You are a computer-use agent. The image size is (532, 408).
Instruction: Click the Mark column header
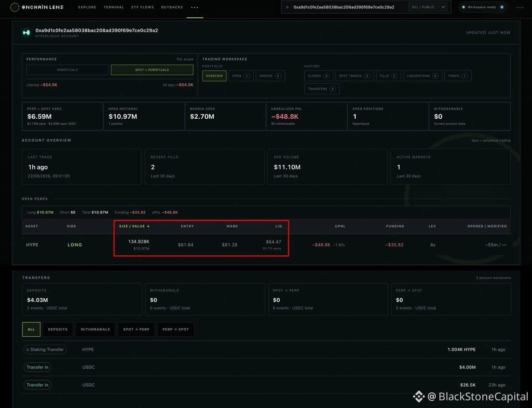[232, 226]
